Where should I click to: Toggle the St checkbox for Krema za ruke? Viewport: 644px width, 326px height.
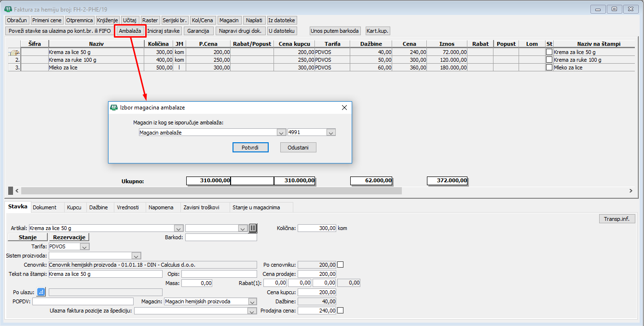549,60
